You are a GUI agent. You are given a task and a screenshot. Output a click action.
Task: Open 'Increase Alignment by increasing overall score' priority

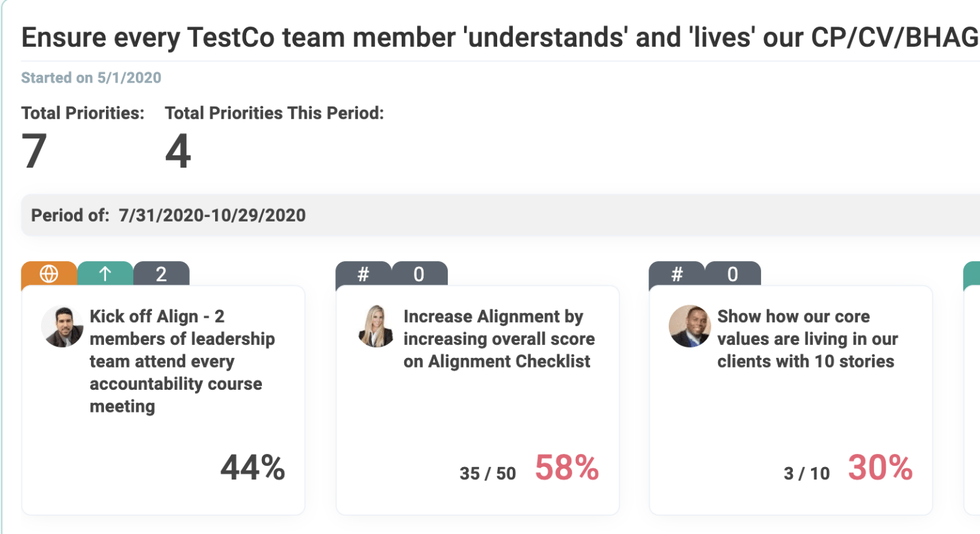coord(498,338)
